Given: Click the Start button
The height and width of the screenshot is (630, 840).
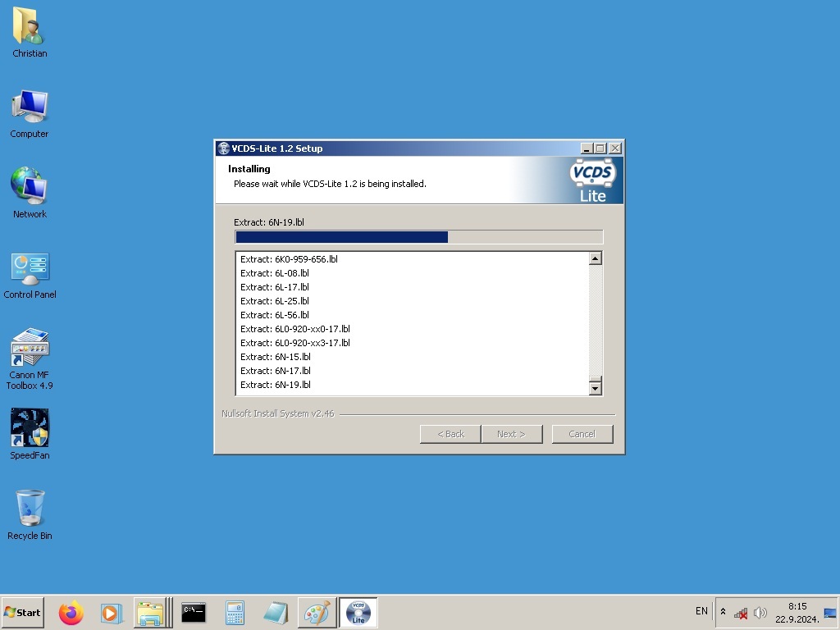Looking at the screenshot, I should coord(22,612).
